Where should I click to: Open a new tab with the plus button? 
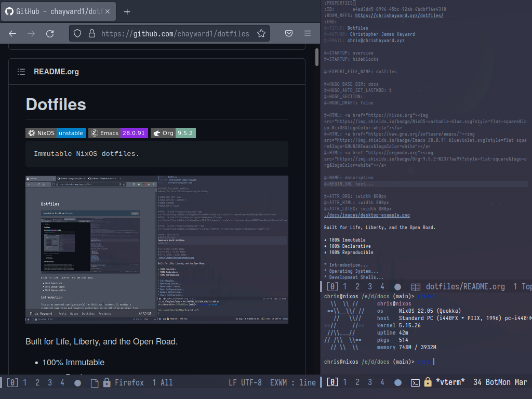click(127, 12)
